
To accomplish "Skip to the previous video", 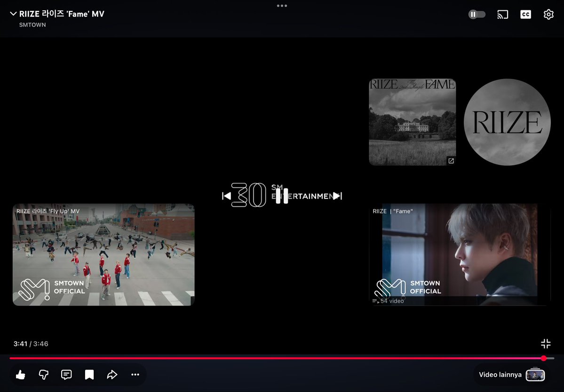I will pos(226,196).
